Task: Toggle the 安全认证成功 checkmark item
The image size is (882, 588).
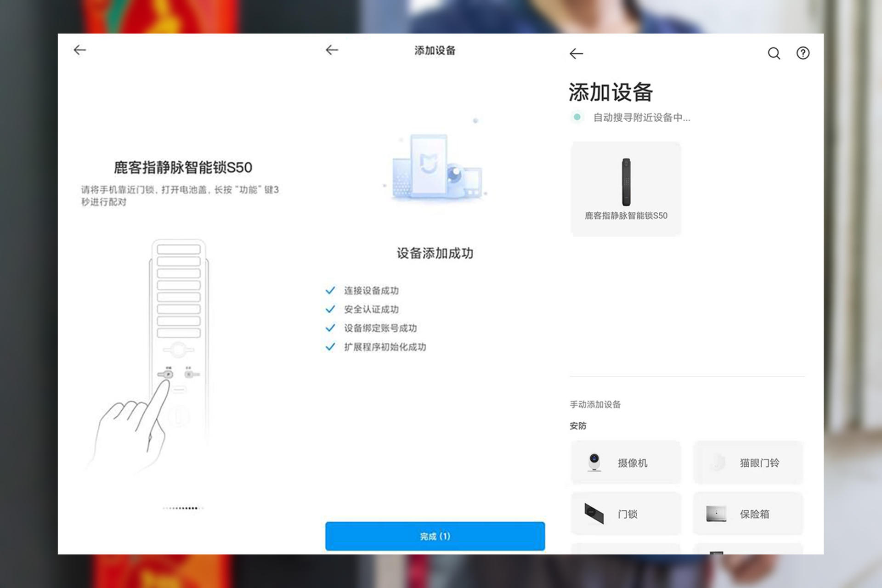Action: pos(370,309)
